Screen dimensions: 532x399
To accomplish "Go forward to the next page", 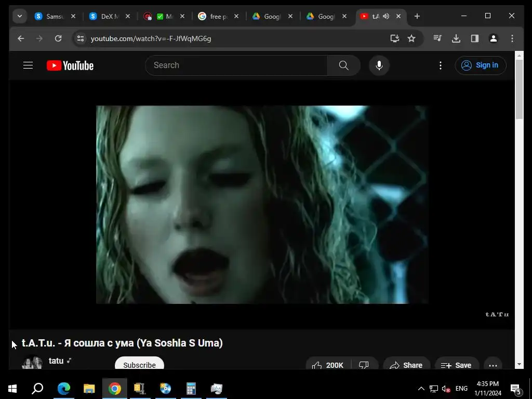I will point(39,38).
